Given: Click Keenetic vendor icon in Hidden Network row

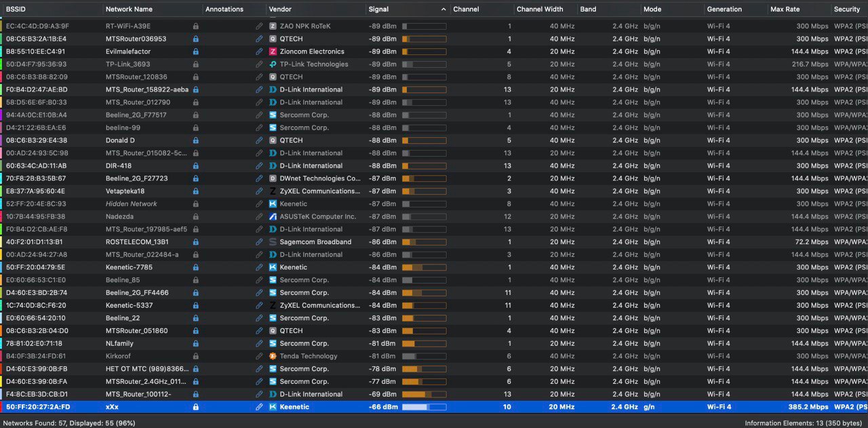Looking at the screenshot, I should tap(273, 203).
